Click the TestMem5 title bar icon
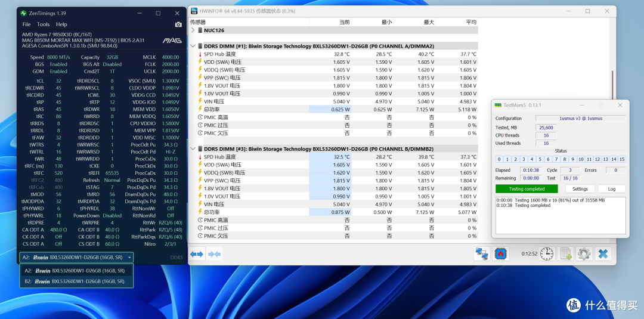This screenshot has width=644, height=319. pyautogui.click(x=498, y=105)
